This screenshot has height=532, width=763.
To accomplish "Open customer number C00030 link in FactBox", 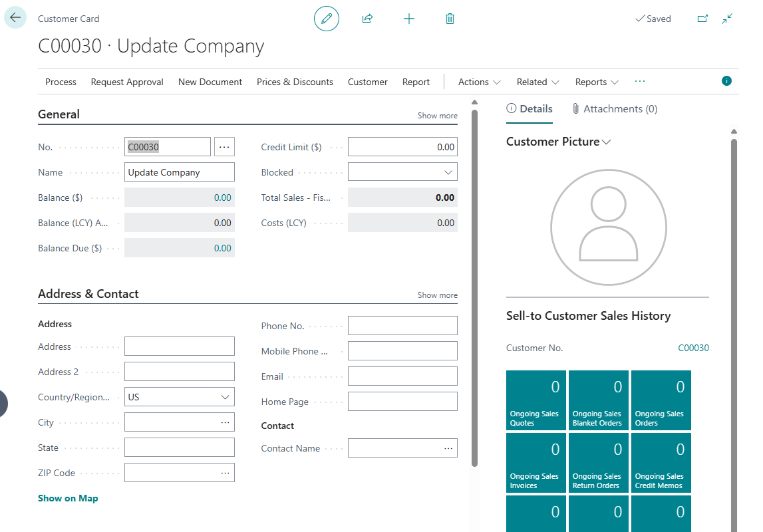I will (693, 348).
